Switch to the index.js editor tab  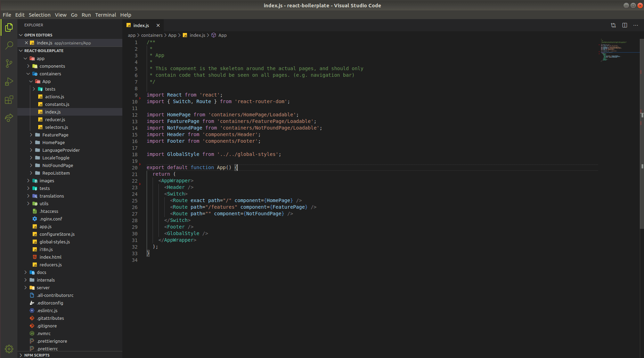tap(141, 25)
